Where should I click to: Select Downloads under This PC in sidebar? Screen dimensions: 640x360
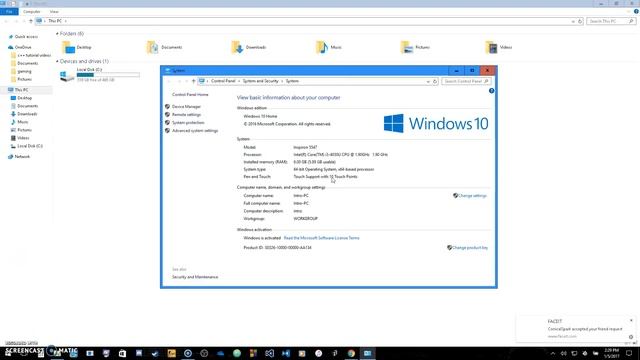[27, 114]
